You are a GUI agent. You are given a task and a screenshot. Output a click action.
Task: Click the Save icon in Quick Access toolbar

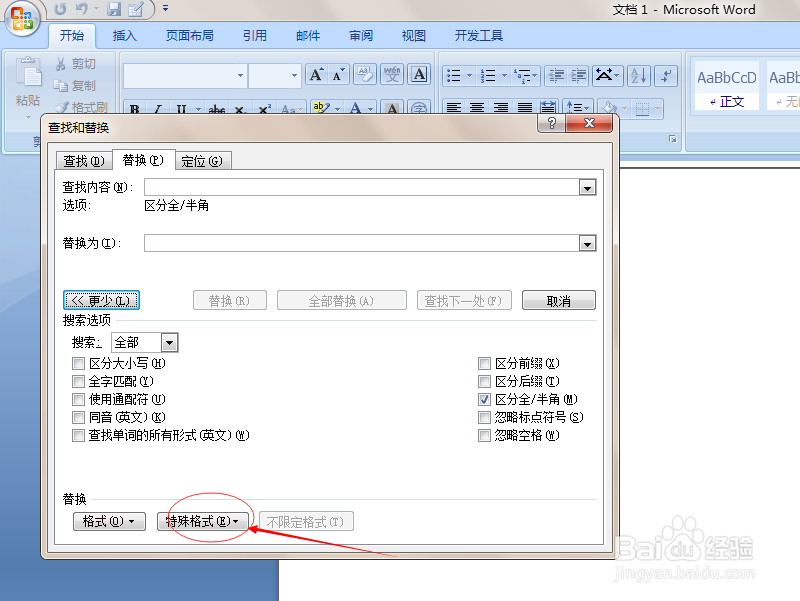coord(112,10)
